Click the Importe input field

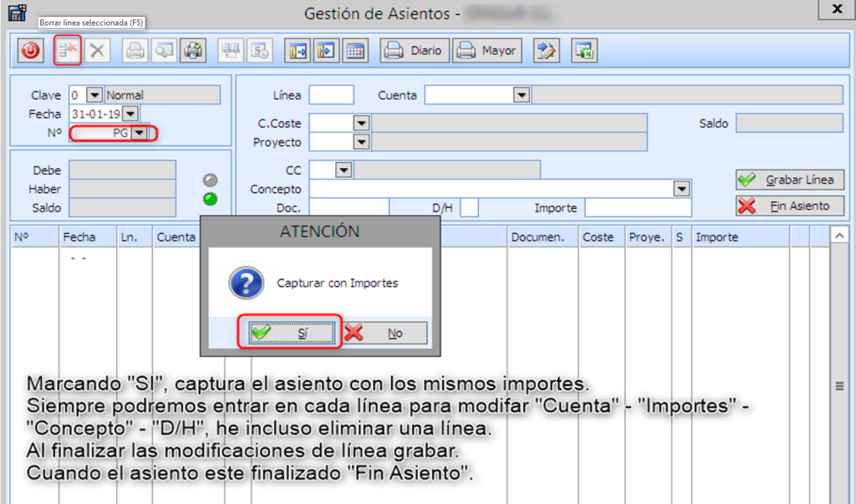coord(638,207)
